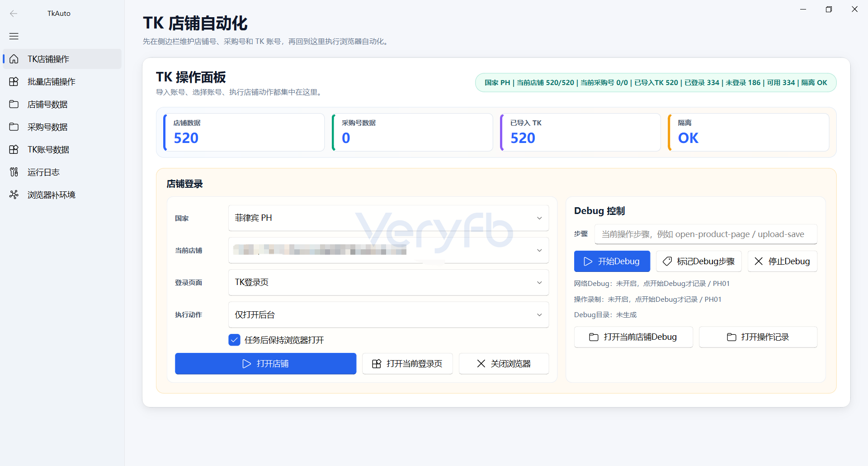This screenshot has width=868, height=466.
Task: Click the 已导入 TK 520 card
Action: point(580,132)
